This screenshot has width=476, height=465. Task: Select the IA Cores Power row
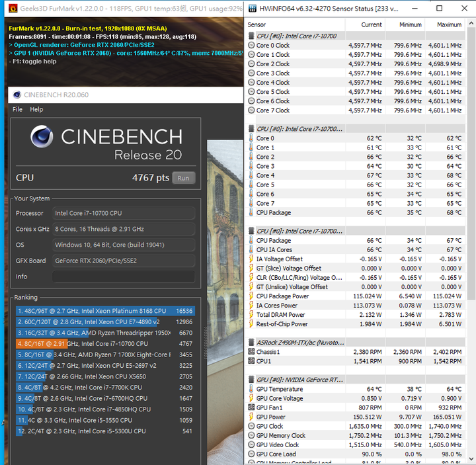coord(356,306)
